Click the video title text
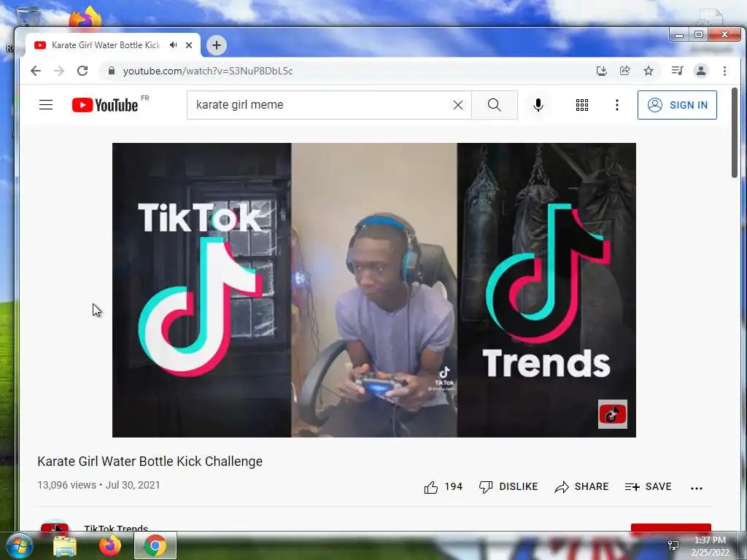This screenshot has width=747, height=560. tap(150, 462)
